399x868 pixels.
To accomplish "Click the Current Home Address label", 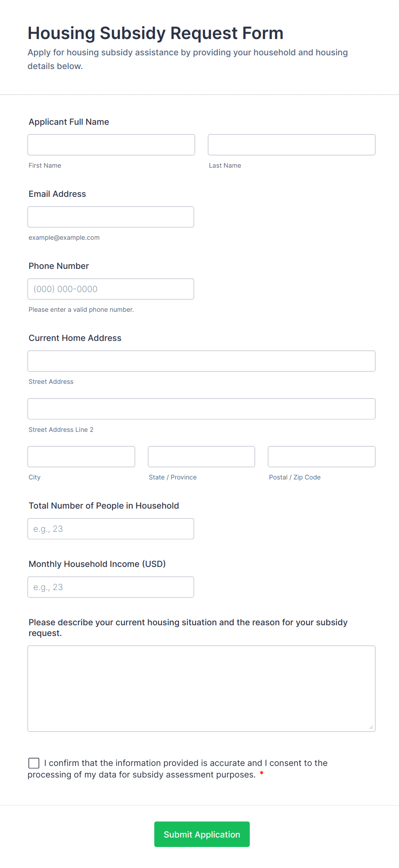I will point(75,338).
